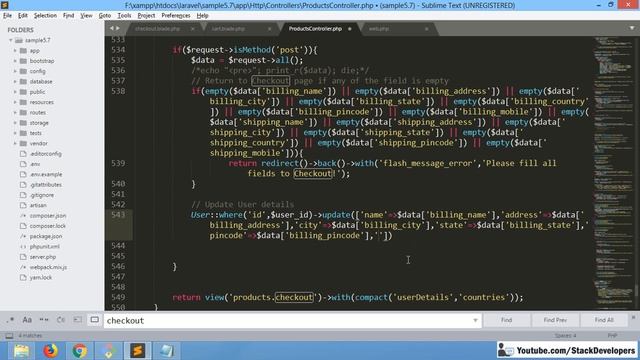This screenshot has width=640, height=360.
Task: Go to next tab with right arrow
Action: [x=118, y=28]
